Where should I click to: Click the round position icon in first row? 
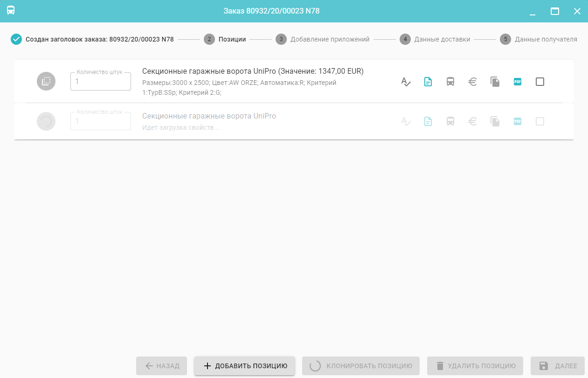pos(46,81)
